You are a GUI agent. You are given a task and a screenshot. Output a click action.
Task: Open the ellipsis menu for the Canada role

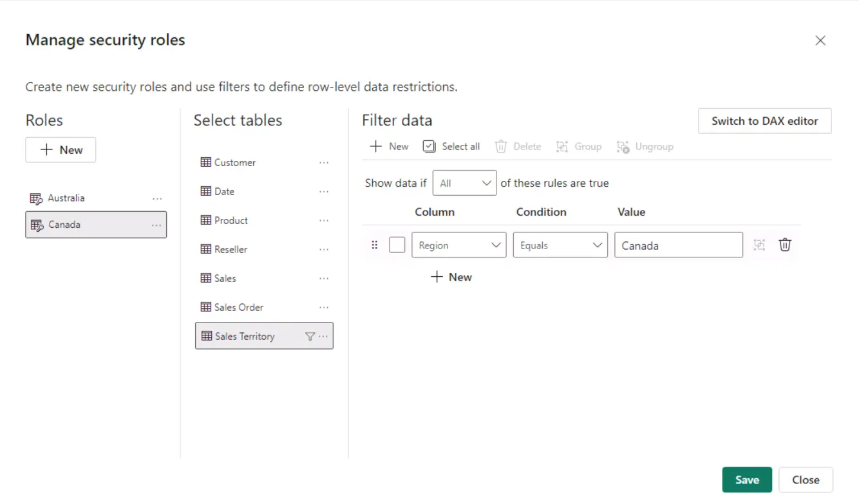click(x=156, y=225)
